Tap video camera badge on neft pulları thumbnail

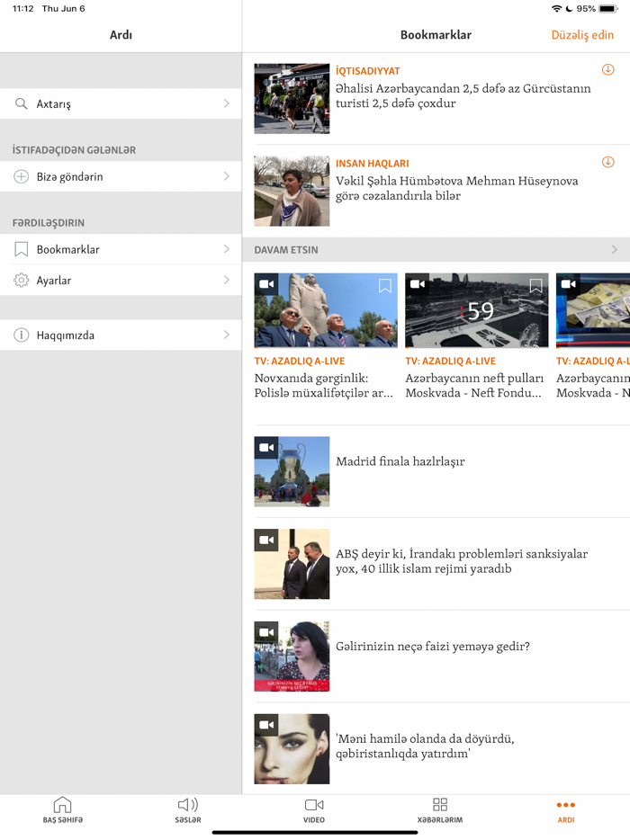(417, 284)
